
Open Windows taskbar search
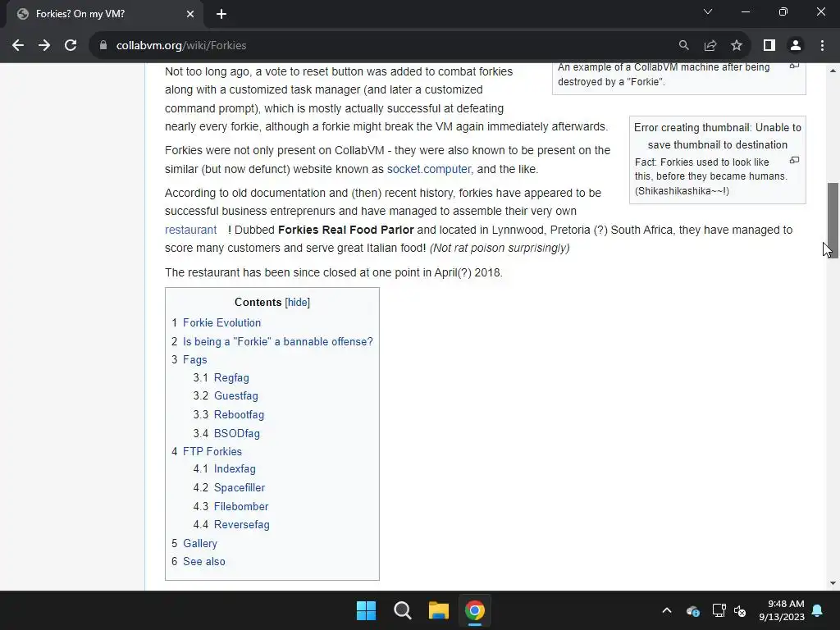[402, 610]
